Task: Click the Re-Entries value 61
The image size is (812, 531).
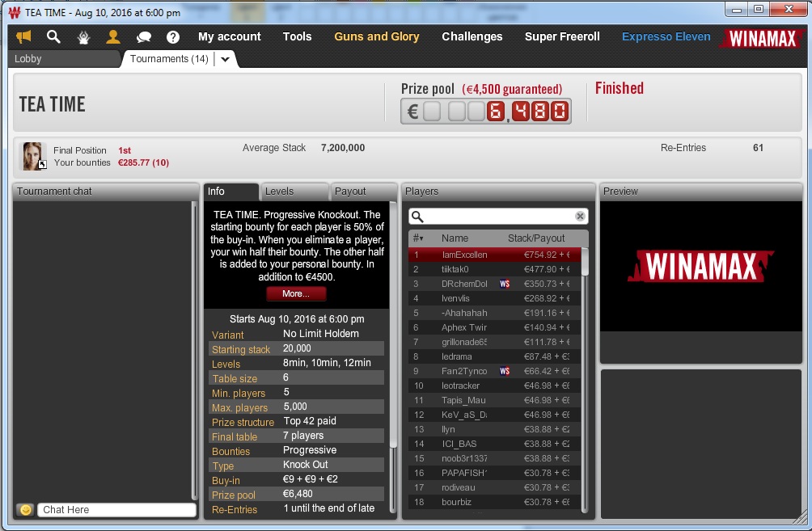Action: 758,148
